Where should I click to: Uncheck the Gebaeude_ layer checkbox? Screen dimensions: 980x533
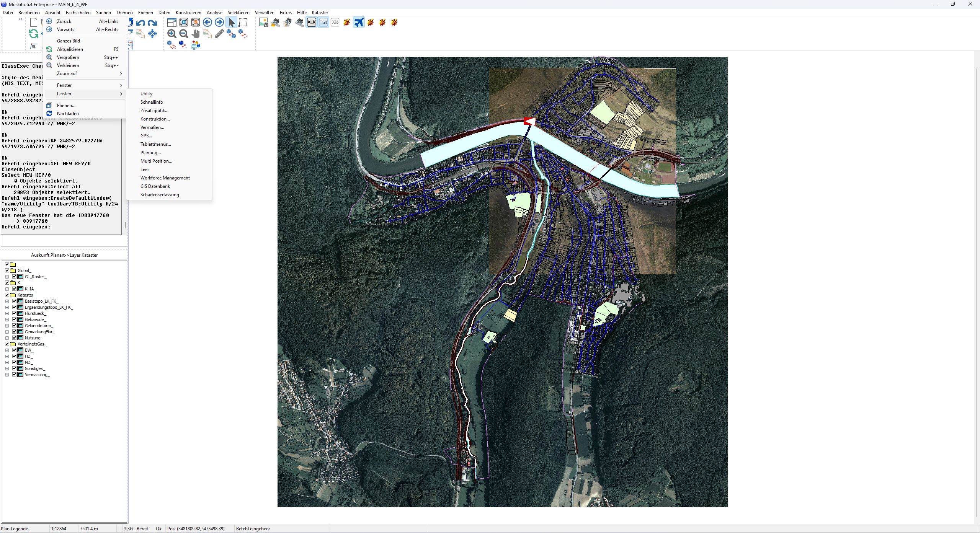pos(15,319)
